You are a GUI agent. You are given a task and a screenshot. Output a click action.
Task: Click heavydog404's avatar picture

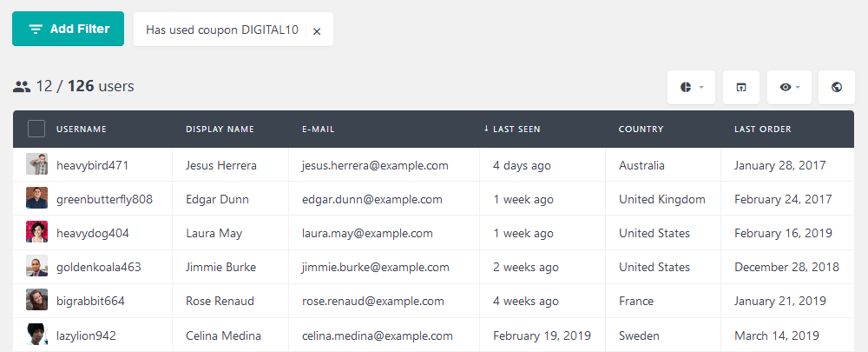[36, 232]
